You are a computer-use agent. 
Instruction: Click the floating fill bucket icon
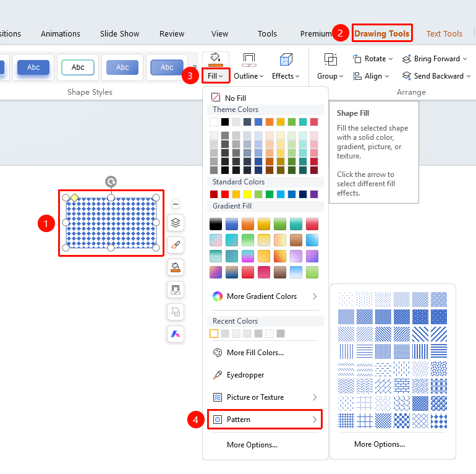tap(176, 267)
